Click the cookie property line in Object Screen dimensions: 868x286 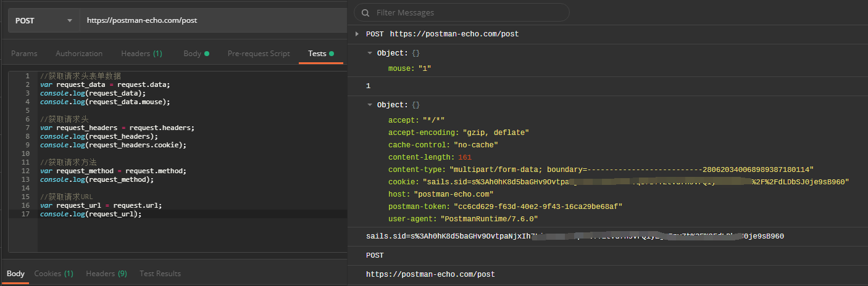(619, 182)
